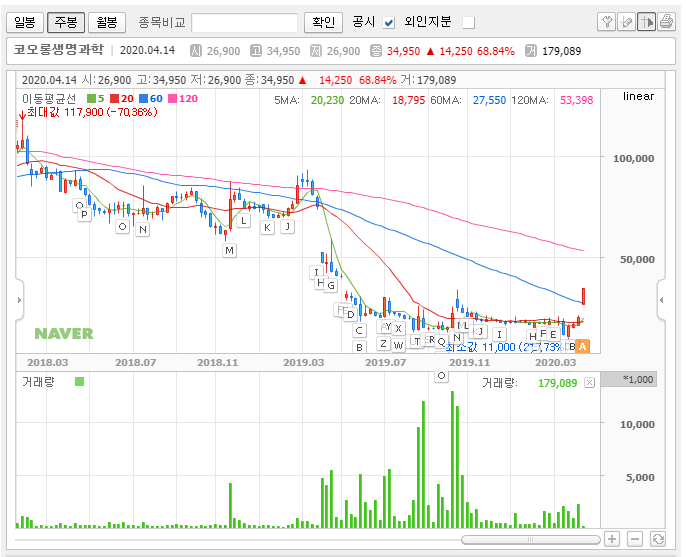Image resolution: width=686 pixels, height=557 pixels.
Task: Zoom out with the minus icon
Action: (x=635, y=539)
